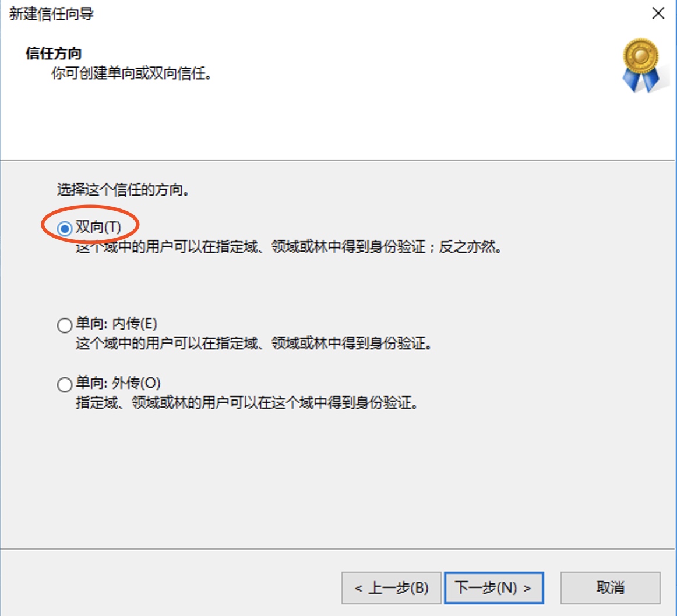Close the 新建信任向导 dialog window
The image size is (677, 616).
click(x=658, y=13)
